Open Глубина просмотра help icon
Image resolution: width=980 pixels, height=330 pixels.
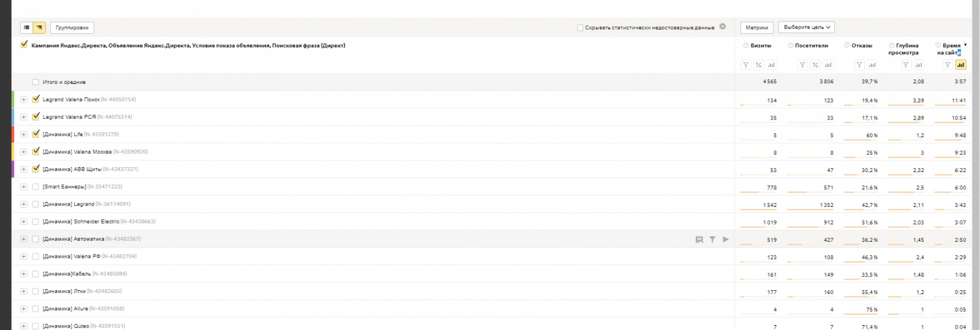[892, 45]
